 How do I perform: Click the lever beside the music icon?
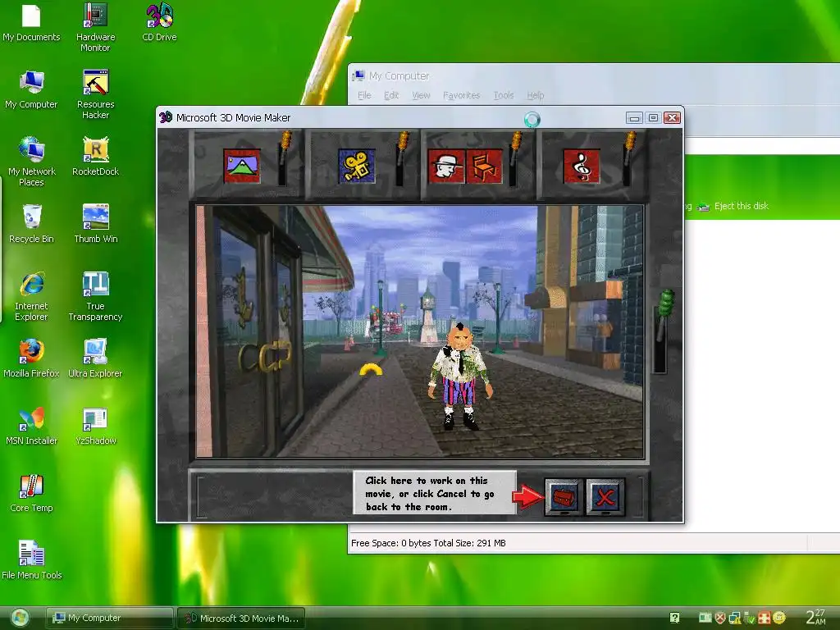click(x=629, y=158)
